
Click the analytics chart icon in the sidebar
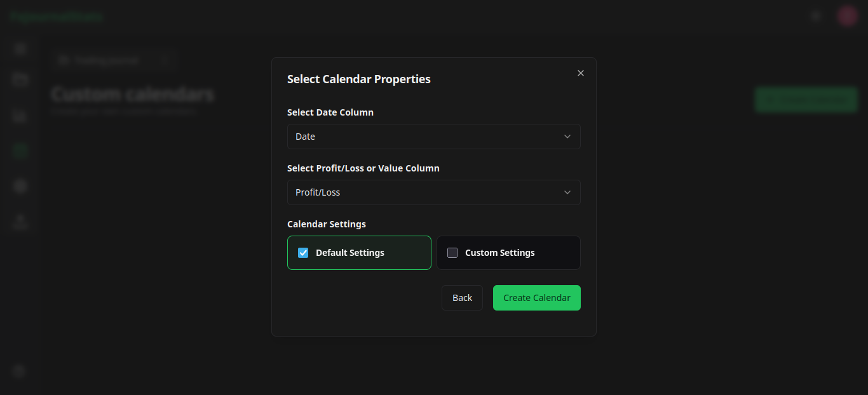click(19, 116)
